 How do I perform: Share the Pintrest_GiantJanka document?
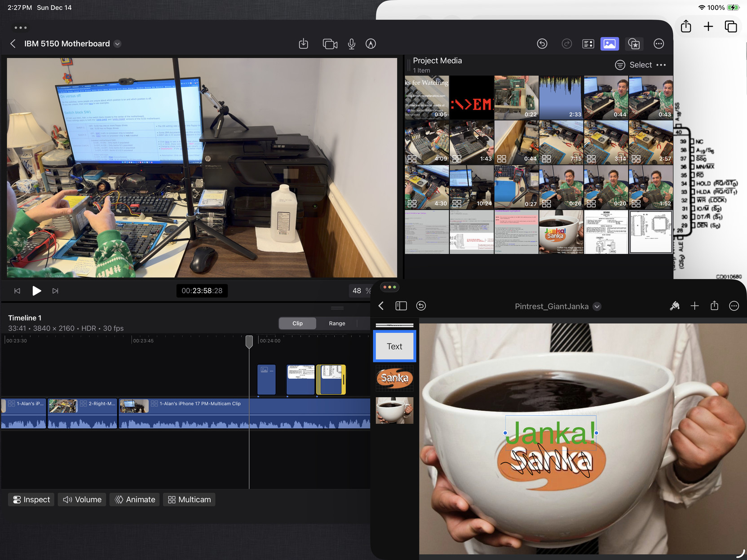(x=714, y=306)
